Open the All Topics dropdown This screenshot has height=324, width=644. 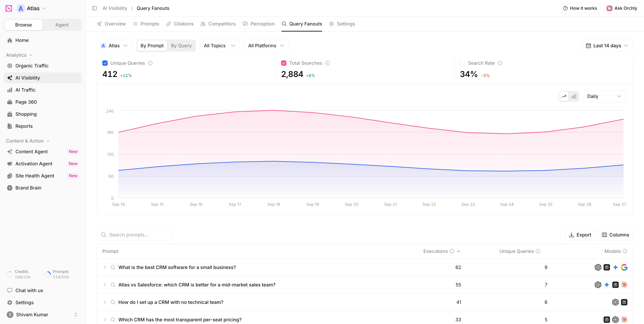pyautogui.click(x=220, y=45)
